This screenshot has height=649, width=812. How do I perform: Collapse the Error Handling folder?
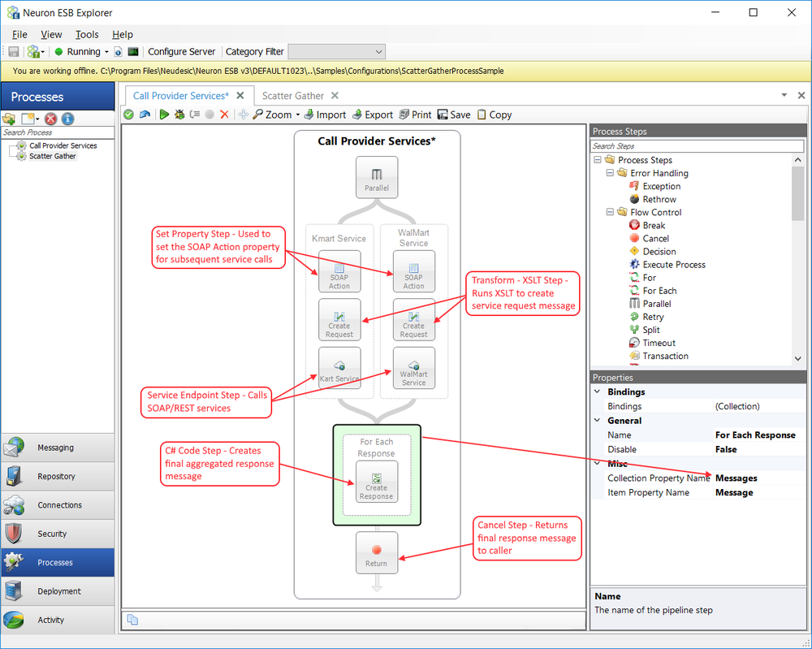[610, 173]
